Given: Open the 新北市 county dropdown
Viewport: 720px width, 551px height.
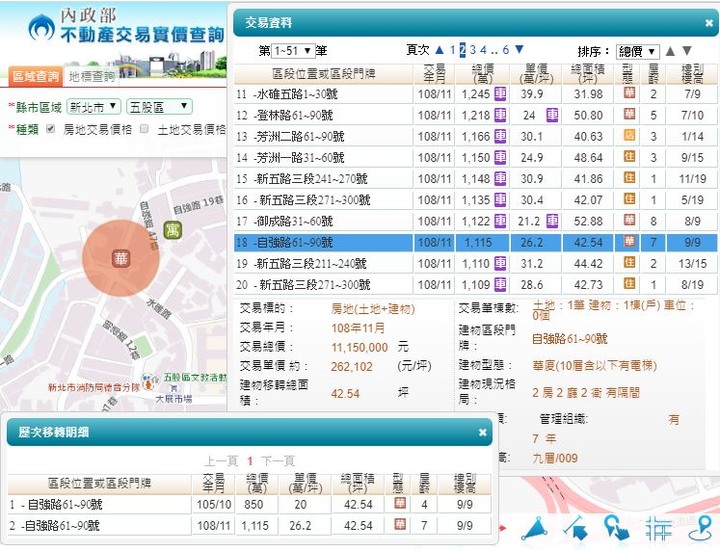Looking at the screenshot, I should click(x=94, y=107).
